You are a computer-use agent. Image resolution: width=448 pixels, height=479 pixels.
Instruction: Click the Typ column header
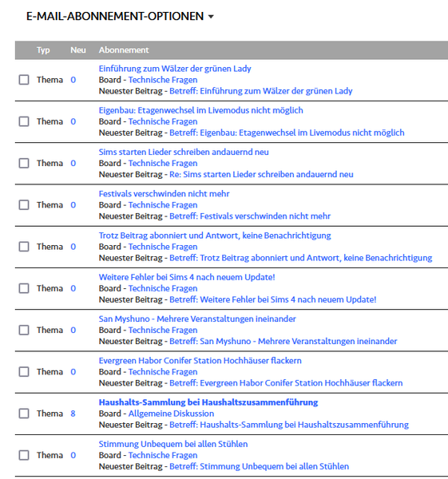coord(43,50)
